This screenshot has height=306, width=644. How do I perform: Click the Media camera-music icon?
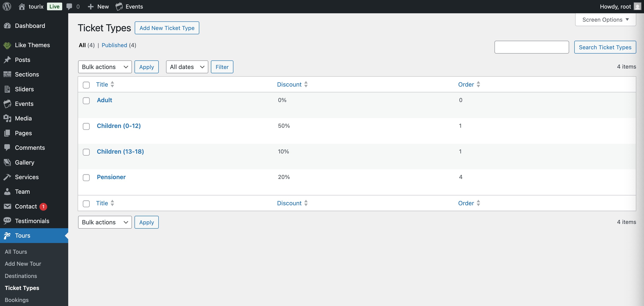pyautogui.click(x=7, y=118)
